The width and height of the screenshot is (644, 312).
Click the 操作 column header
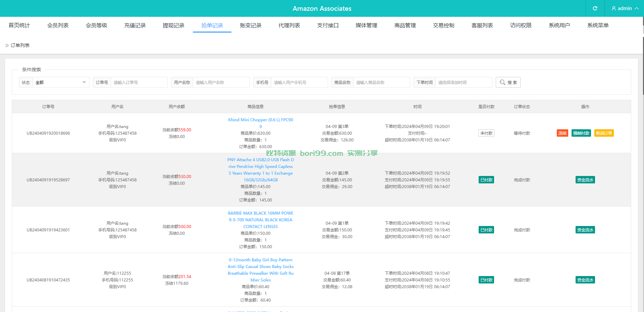coord(585,107)
